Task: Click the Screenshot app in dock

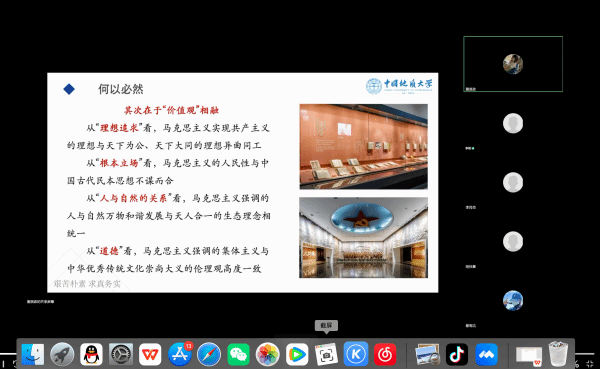Action: (326, 354)
